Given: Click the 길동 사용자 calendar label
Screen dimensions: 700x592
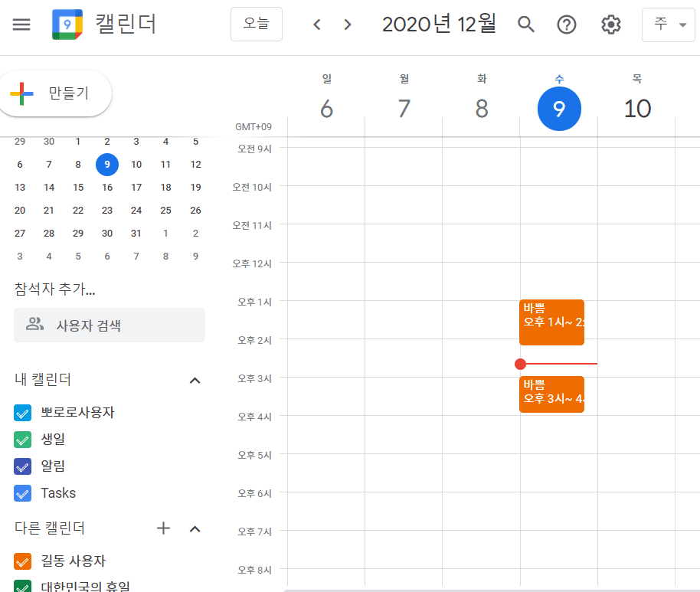Looking at the screenshot, I should pyautogui.click(x=74, y=561).
